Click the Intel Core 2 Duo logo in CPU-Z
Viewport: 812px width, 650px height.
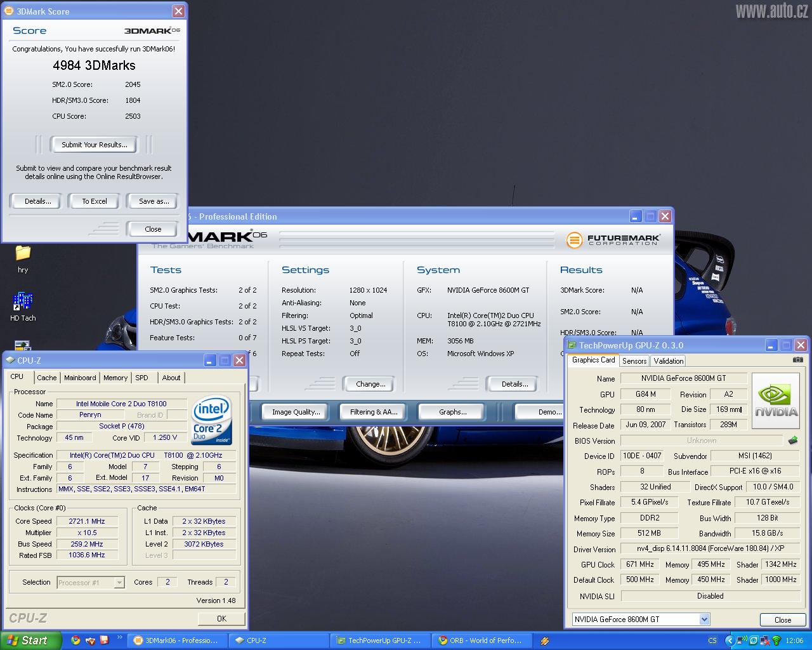212,420
